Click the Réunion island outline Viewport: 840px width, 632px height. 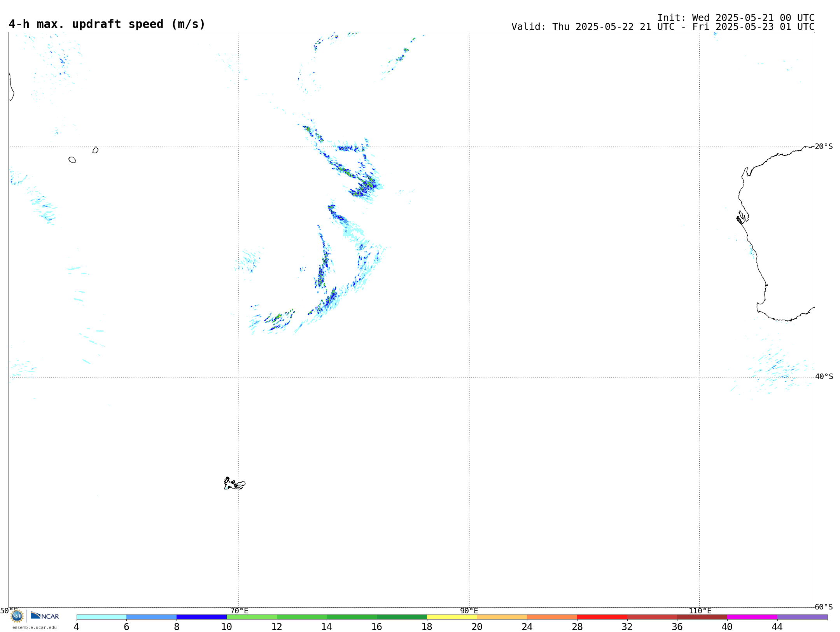tap(72, 160)
